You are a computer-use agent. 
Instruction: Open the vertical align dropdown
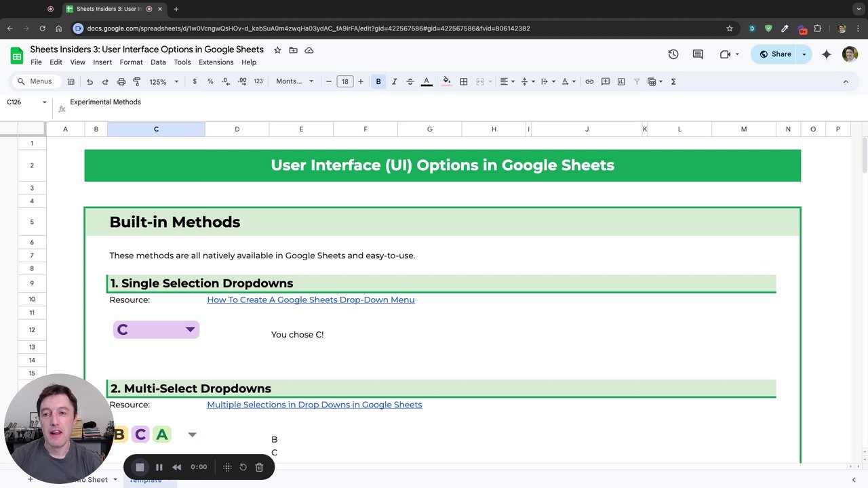click(528, 81)
